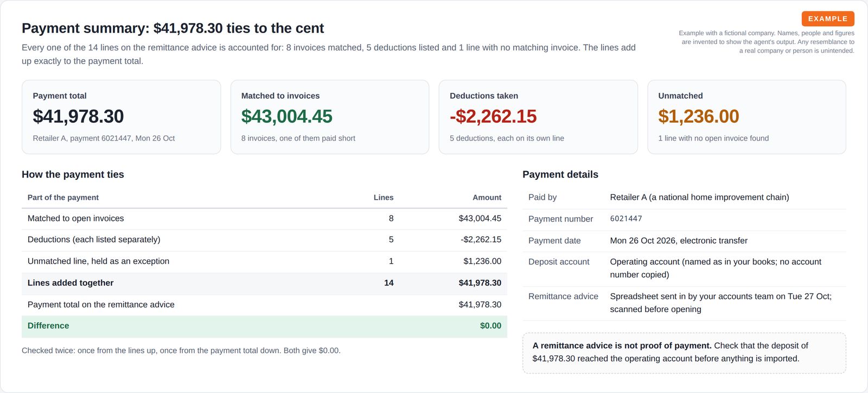868x393 pixels.
Task: Click the 'Lines' column header
Action: tap(384, 198)
